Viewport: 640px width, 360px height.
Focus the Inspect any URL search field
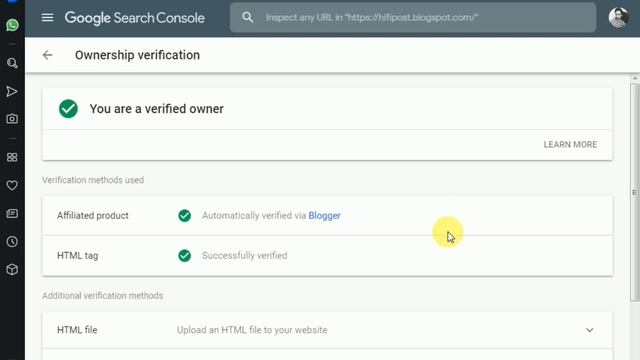(x=413, y=18)
